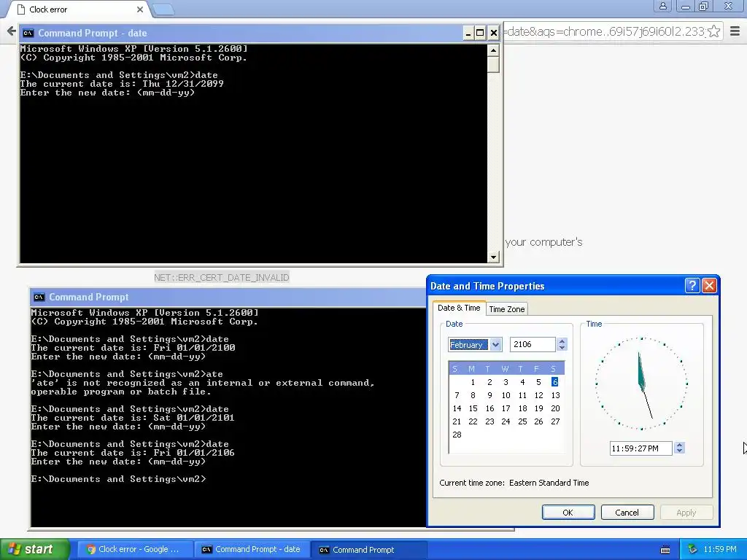Click the Apply button
This screenshot has width=747, height=560.
[686, 513]
